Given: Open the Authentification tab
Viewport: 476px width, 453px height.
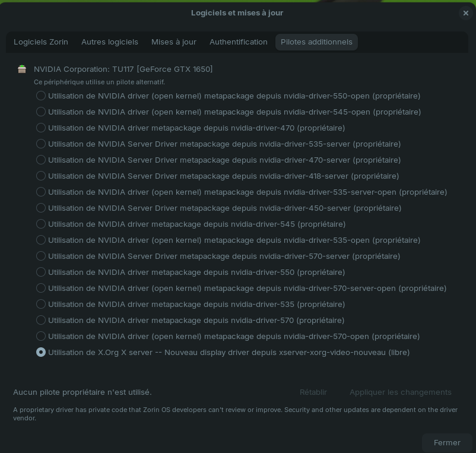Looking at the screenshot, I should (x=239, y=42).
